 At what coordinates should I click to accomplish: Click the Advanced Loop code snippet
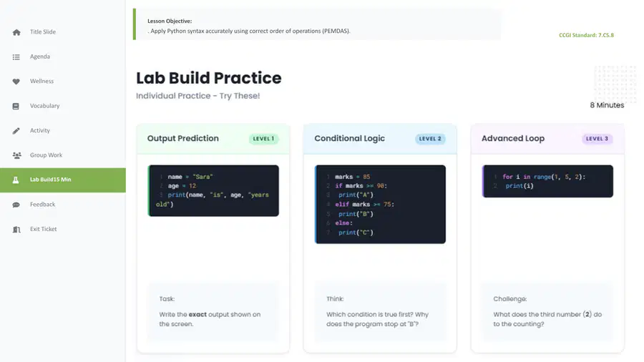click(547, 182)
